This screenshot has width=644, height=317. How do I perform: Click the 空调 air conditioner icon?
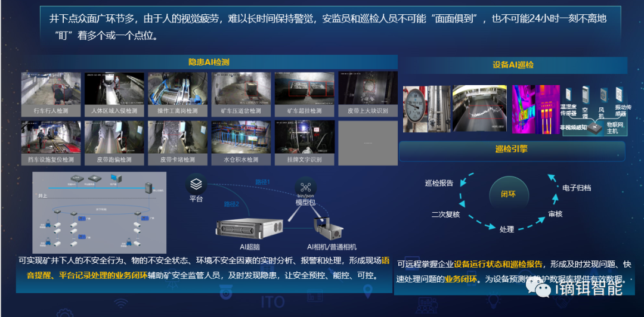coord(585,95)
